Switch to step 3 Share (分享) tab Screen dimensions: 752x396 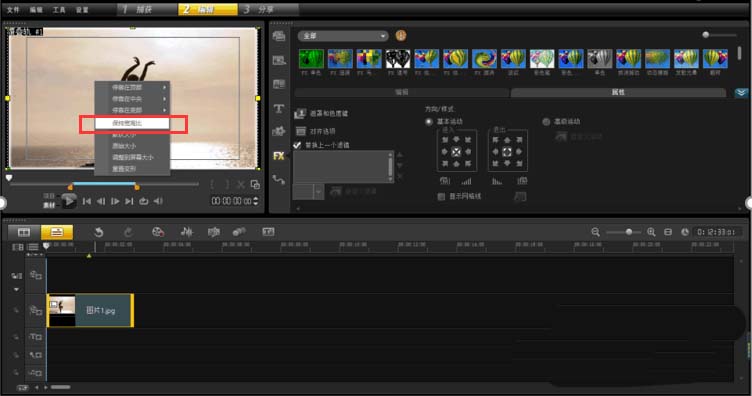pyautogui.click(x=268, y=9)
